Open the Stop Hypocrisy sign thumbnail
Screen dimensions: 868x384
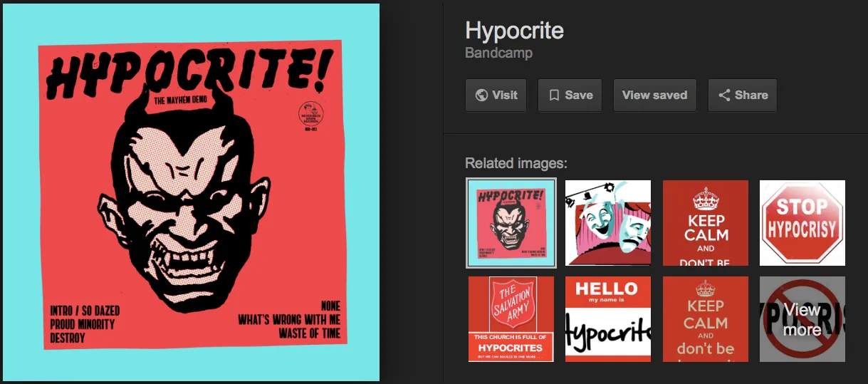pyautogui.click(x=802, y=223)
